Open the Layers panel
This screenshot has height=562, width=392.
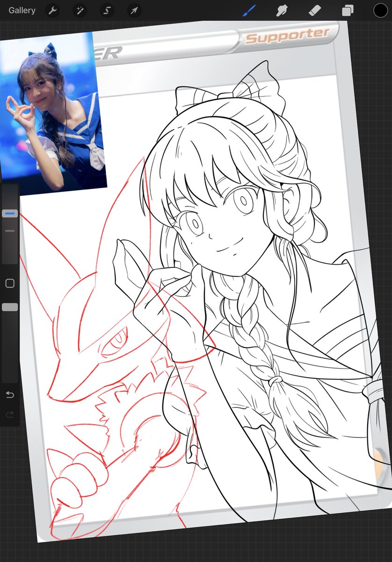coord(348,10)
